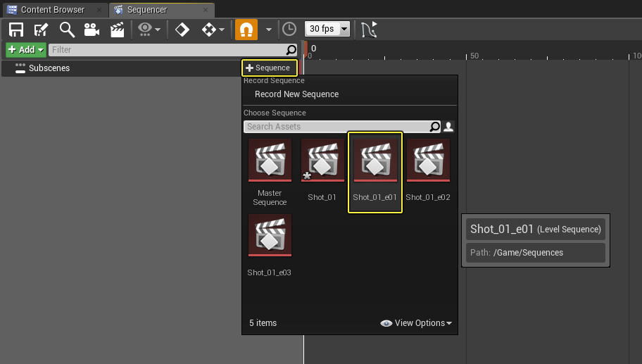Click the clock time display icon
The width and height of the screenshot is (642, 364).
(x=289, y=30)
